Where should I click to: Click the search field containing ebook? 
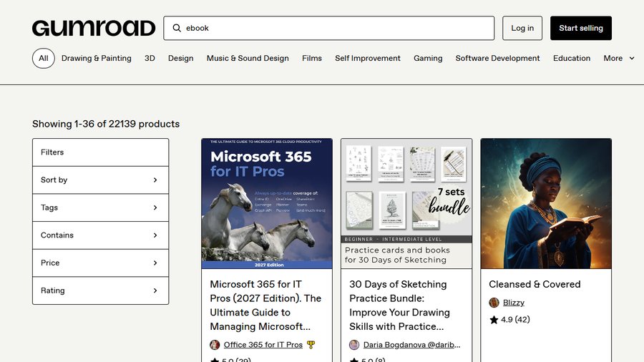(328, 28)
